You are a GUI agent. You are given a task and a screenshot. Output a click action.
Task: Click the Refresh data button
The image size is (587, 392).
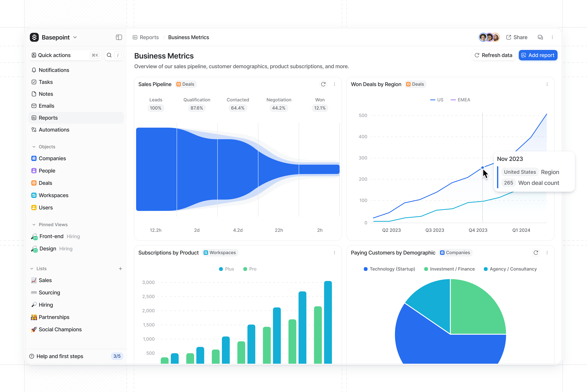coord(493,55)
